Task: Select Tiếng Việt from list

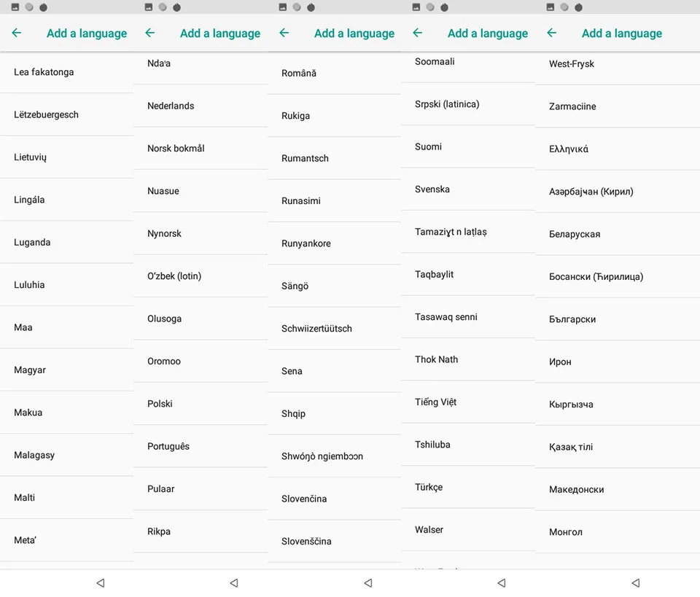Action: [468, 402]
